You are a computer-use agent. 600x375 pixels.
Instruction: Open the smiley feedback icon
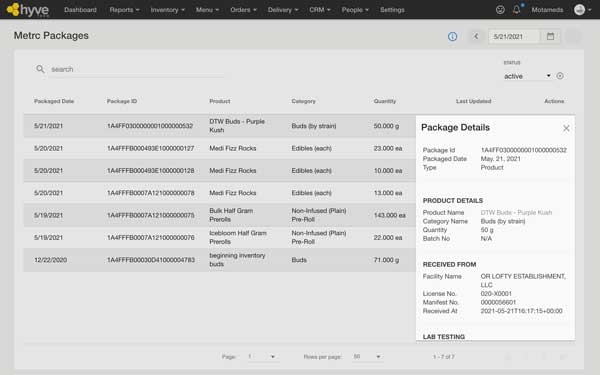coord(500,10)
